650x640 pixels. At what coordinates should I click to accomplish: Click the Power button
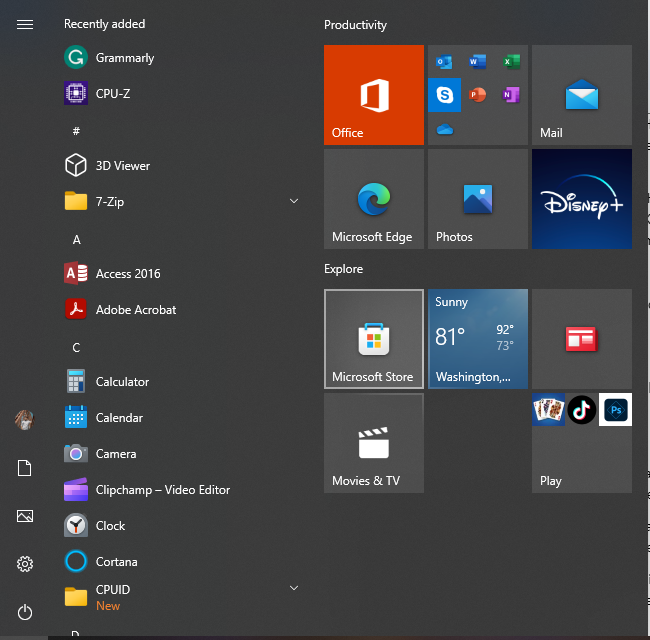click(x=25, y=612)
